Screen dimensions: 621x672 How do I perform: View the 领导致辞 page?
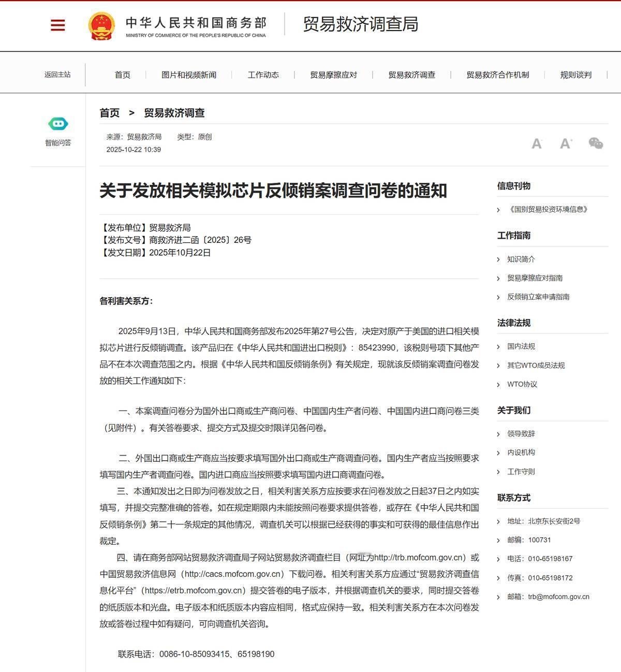point(521,434)
